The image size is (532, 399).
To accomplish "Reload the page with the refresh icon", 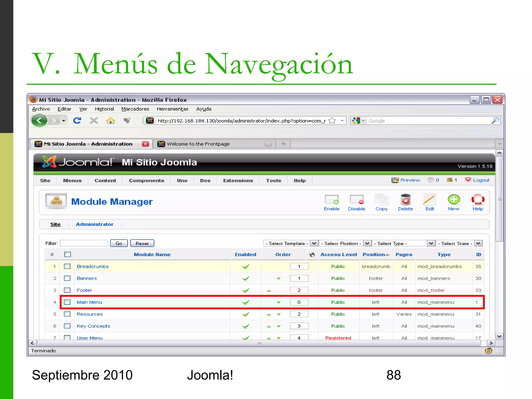I will (x=77, y=121).
